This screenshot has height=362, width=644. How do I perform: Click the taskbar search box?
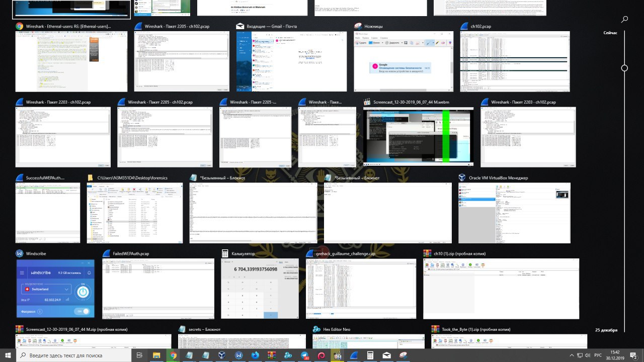tap(74, 355)
